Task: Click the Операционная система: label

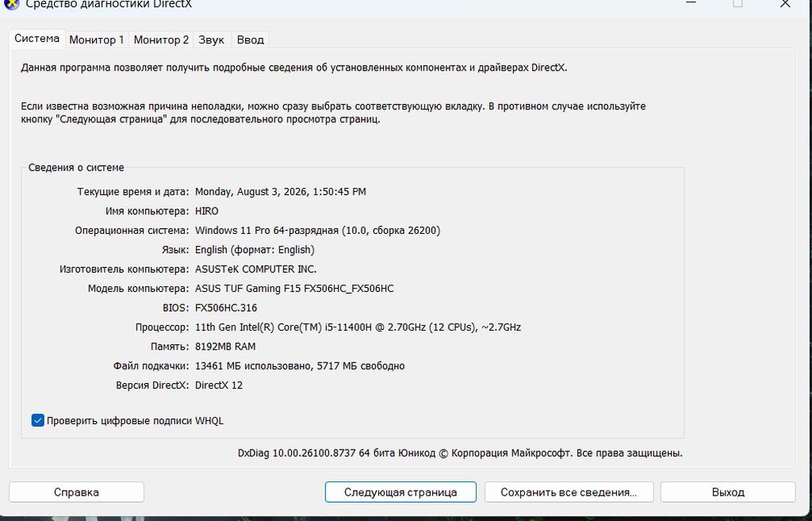Action: 132,231
